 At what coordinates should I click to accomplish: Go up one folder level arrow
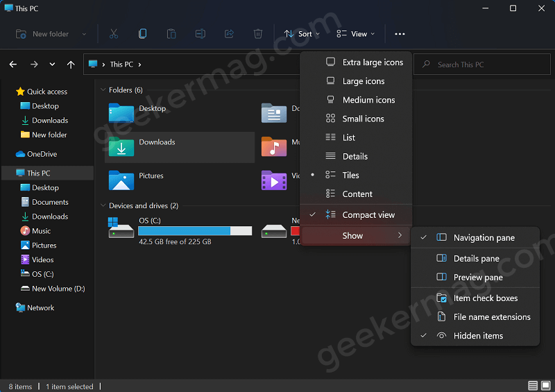(71, 65)
